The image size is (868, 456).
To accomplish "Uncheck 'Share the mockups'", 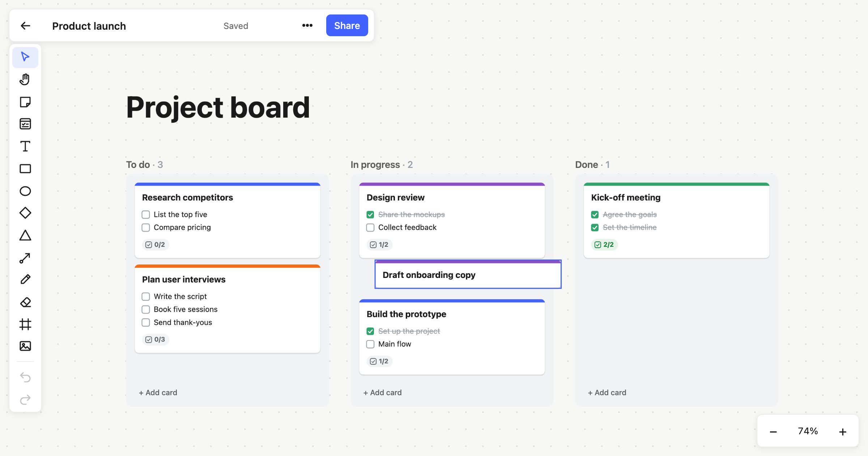I will pos(370,215).
